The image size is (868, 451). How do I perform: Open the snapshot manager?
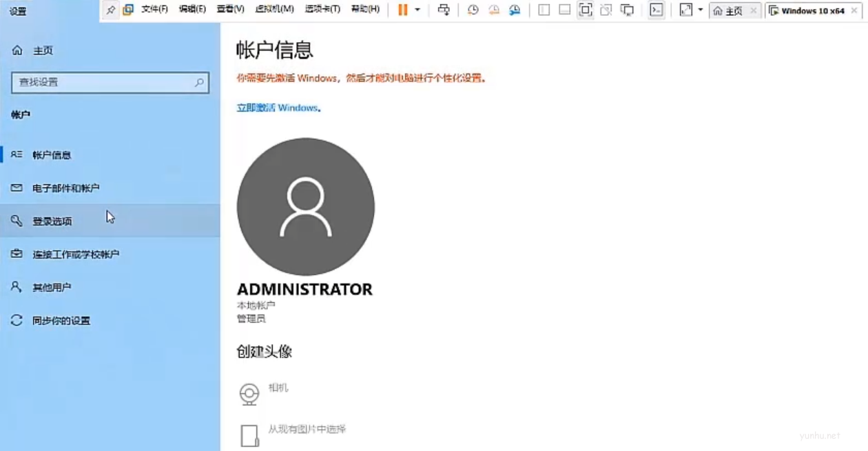point(515,10)
